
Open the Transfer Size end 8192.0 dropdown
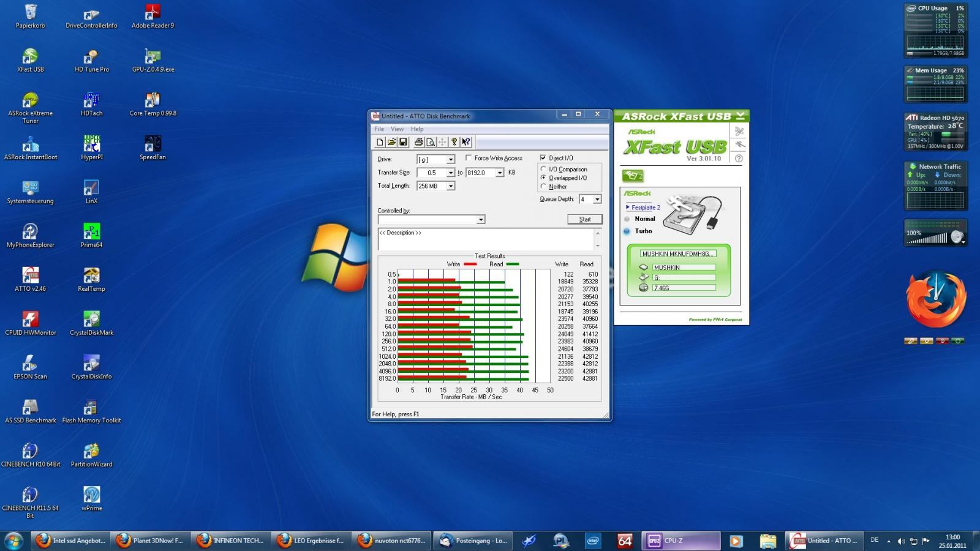point(500,173)
